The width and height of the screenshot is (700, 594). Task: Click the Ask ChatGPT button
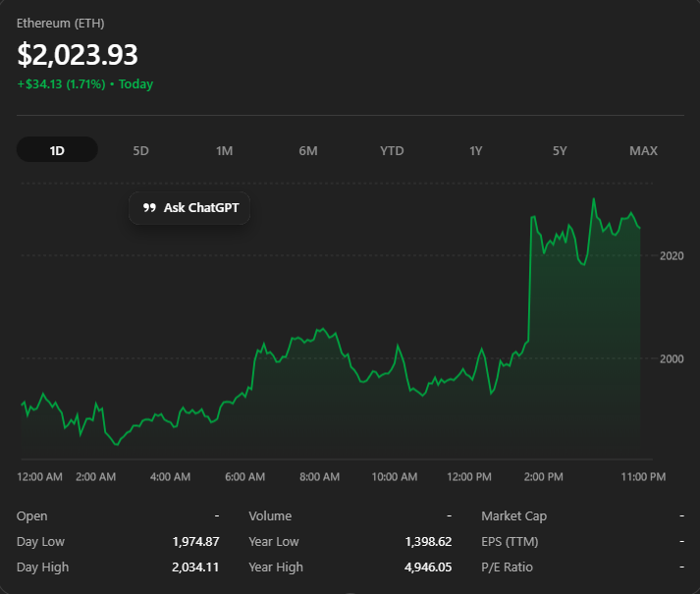point(189,208)
